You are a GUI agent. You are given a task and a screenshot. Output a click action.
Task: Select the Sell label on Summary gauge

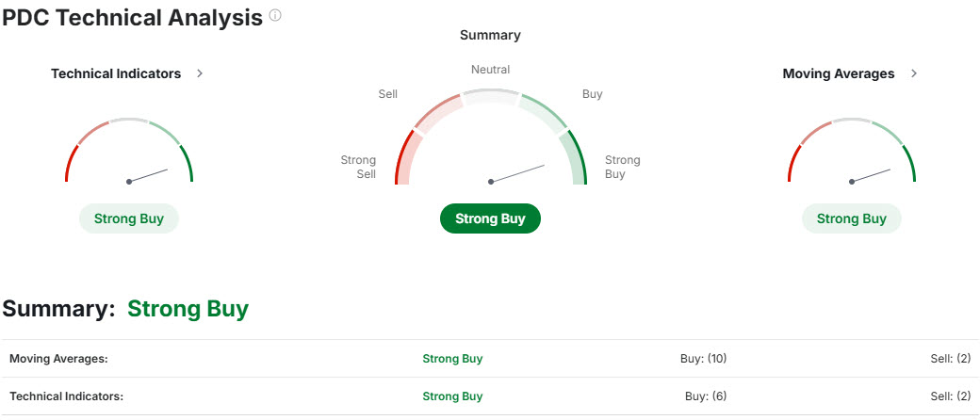tap(387, 94)
